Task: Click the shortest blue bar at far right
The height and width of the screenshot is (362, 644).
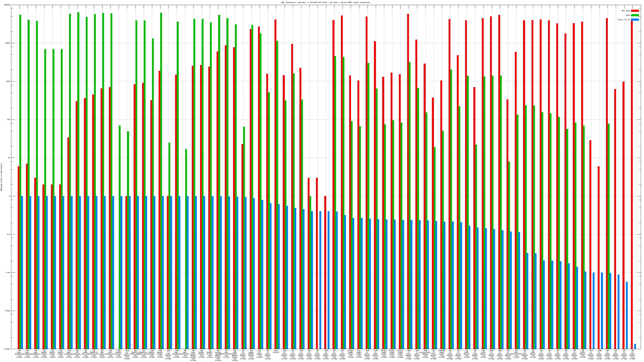Action: [635, 347]
